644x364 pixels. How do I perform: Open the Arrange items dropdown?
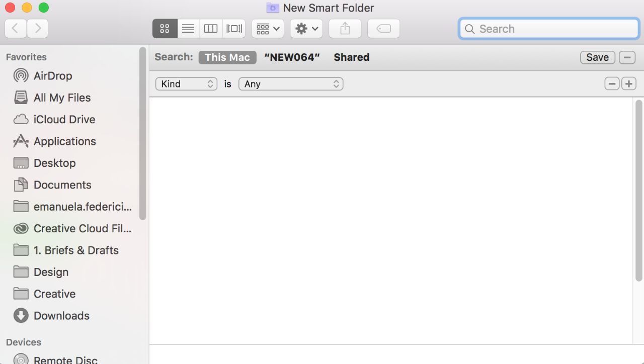(268, 29)
